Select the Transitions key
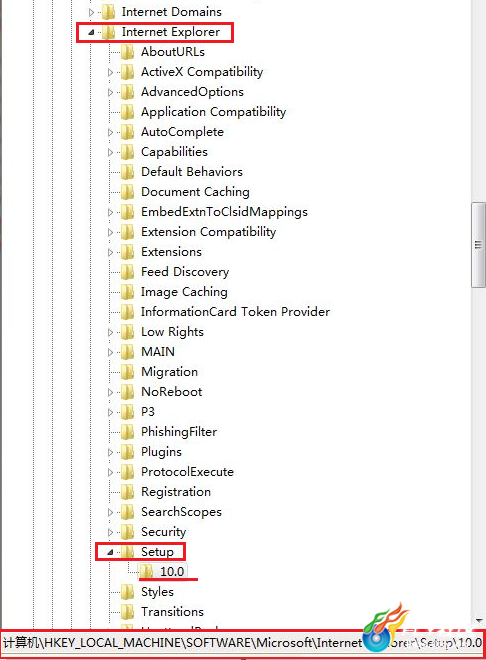Image resolution: width=486 pixels, height=660 pixels. coord(172,612)
